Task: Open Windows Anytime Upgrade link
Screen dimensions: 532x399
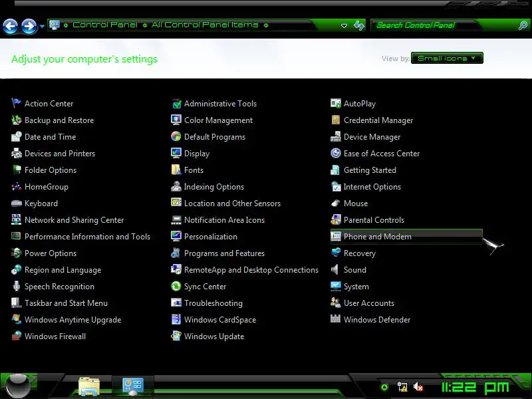Action: (x=72, y=320)
